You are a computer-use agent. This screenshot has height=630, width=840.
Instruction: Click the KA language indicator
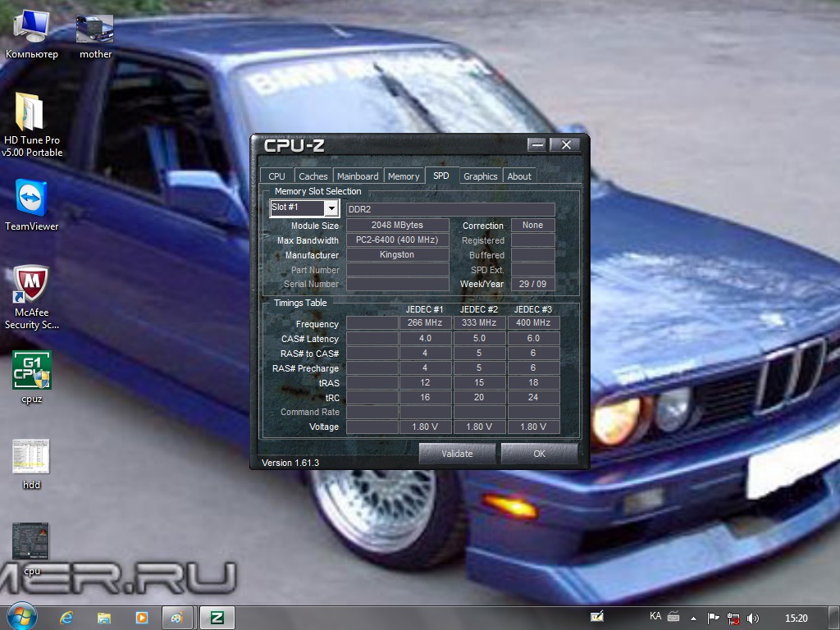point(655,616)
